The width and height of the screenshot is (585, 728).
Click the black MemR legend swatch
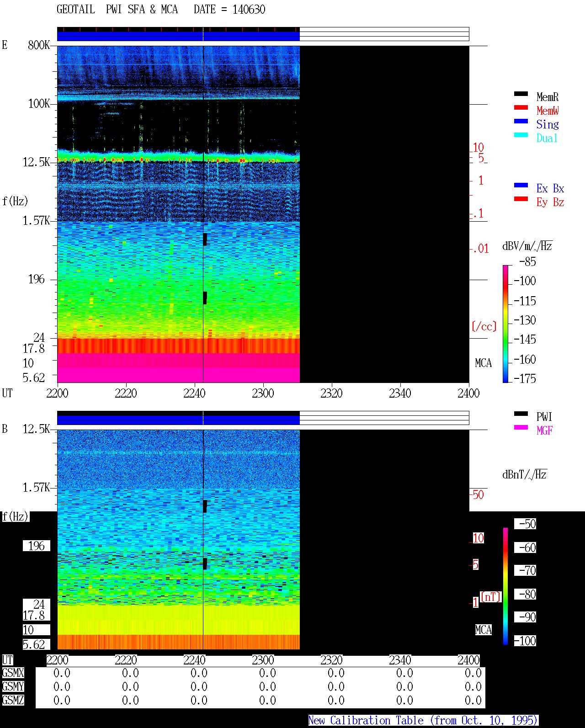pos(521,94)
